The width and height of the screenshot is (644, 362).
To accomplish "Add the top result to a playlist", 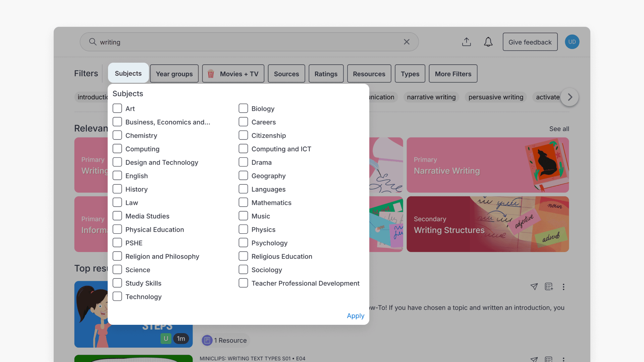I will (x=549, y=287).
